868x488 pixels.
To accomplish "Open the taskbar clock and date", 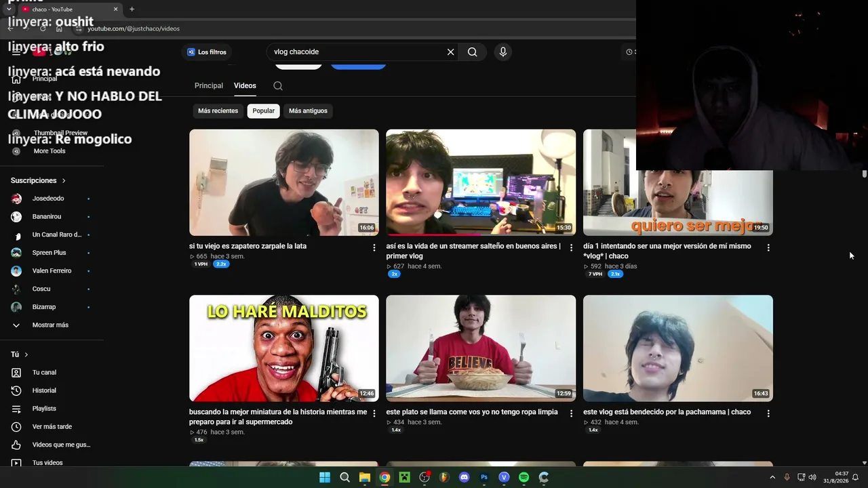I will (x=836, y=477).
